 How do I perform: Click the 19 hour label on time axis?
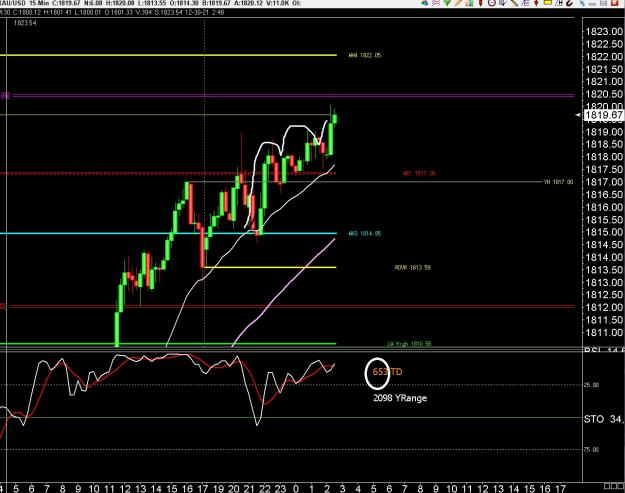pyautogui.click(x=218, y=489)
